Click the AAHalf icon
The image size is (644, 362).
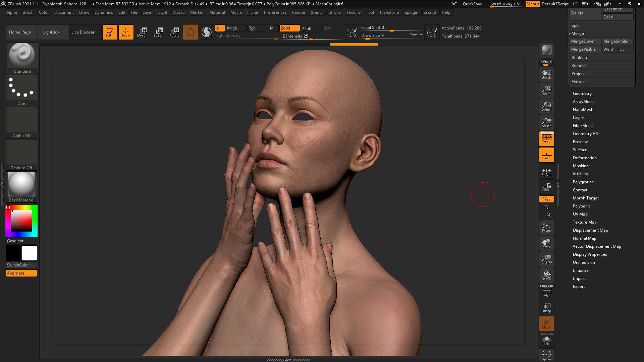pos(546,123)
